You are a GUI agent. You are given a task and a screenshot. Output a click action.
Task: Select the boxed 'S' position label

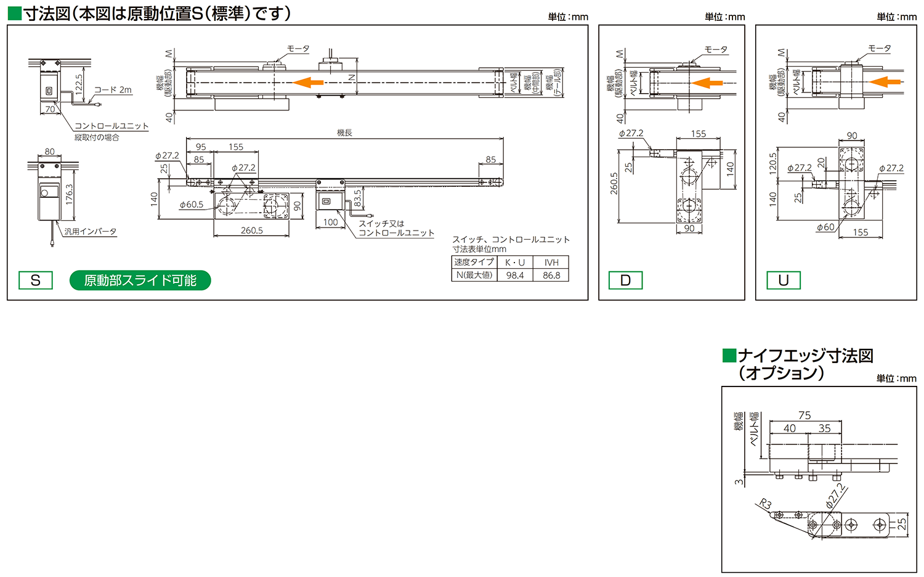coord(36,280)
